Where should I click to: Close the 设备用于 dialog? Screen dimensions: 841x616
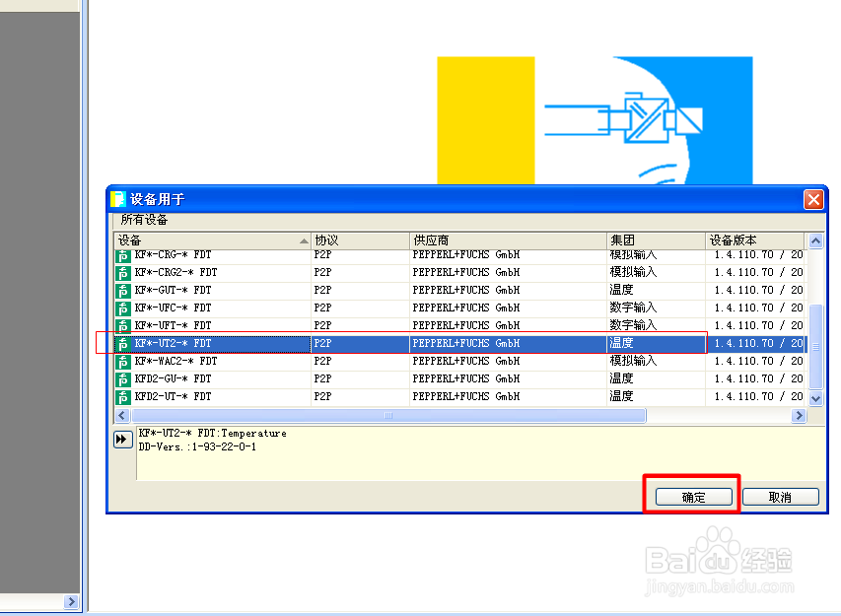coord(813,199)
